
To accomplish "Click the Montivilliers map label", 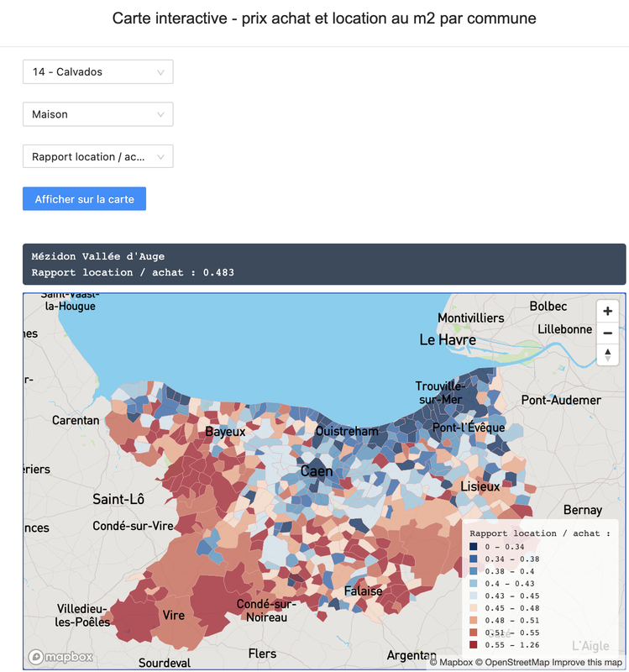I will [x=471, y=318].
